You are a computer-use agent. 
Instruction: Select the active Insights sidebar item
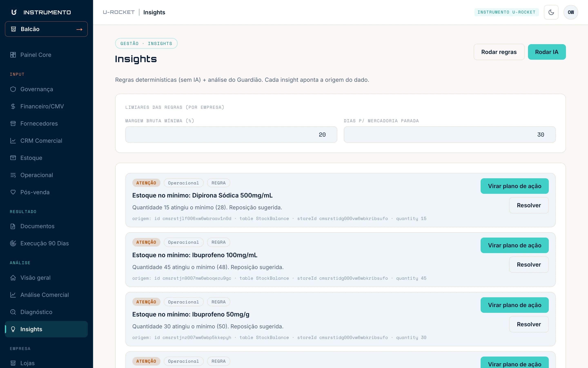click(x=46, y=329)
